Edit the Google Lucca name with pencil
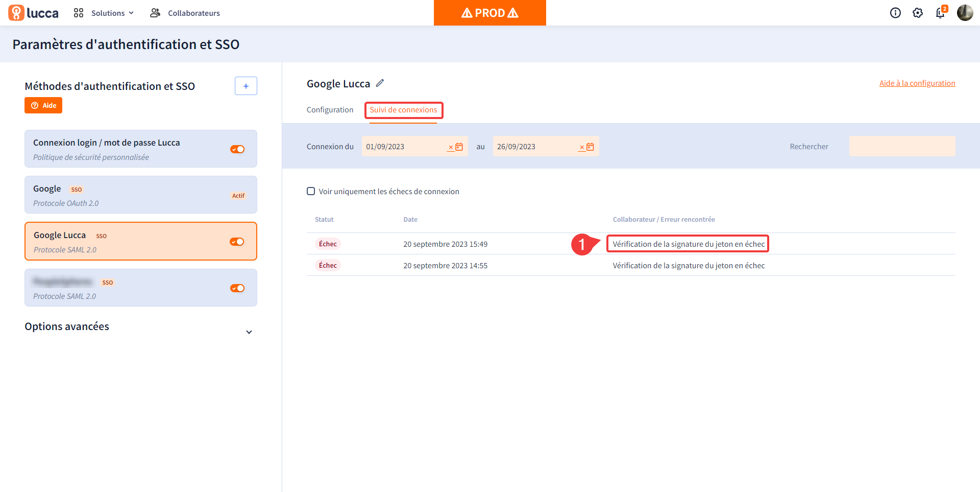Image resolution: width=980 pixels, height=492 pixels. [380, 83]
